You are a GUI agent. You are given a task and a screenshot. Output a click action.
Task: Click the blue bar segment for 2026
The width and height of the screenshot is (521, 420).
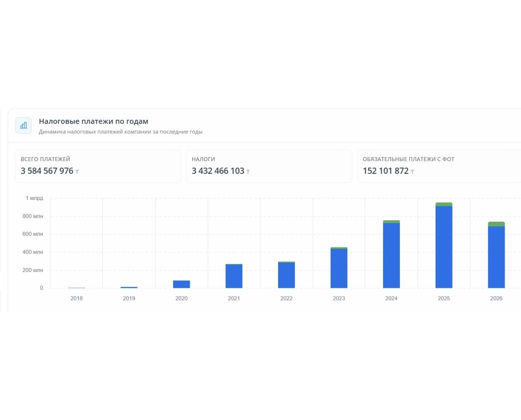click(x=496, y=257)
